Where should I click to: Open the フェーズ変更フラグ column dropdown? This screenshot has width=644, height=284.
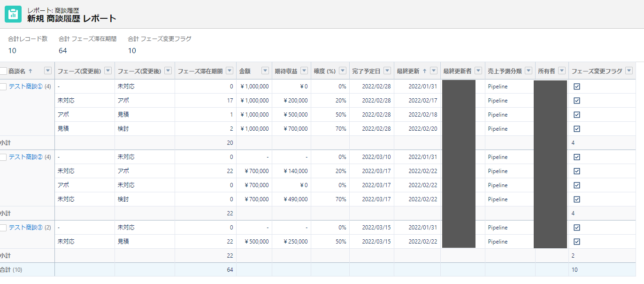coord(629,71)
